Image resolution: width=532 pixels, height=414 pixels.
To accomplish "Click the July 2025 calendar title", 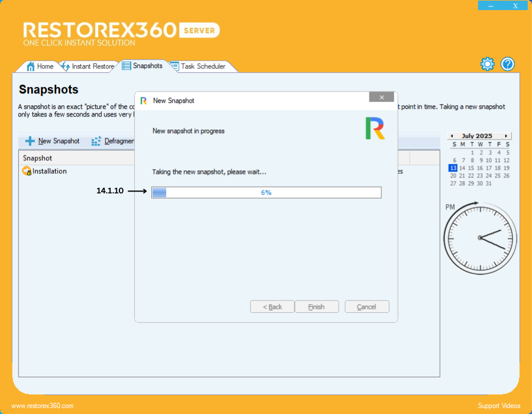I will click(476, 136).
